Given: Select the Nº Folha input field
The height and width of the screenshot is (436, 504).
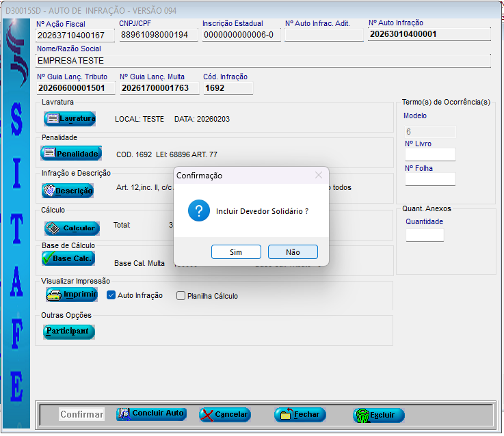Looking at the screenshot, I should click(429, 179).
